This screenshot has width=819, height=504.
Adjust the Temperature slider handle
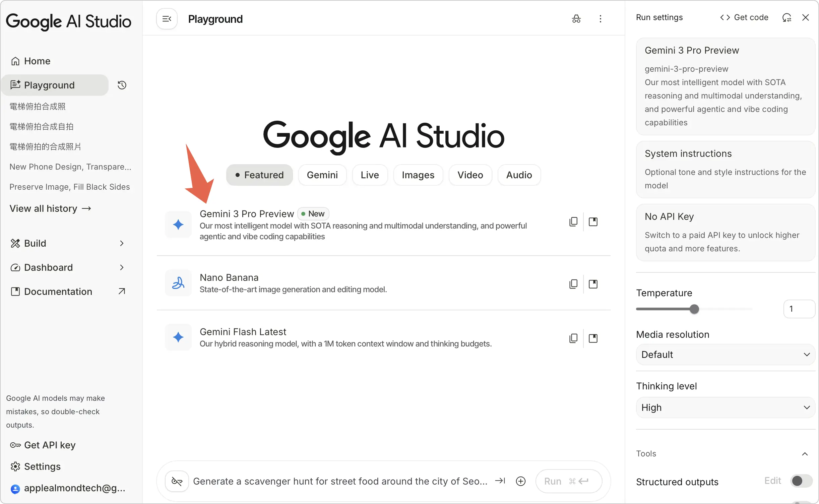pyautogui.click(x=694, y=309)
